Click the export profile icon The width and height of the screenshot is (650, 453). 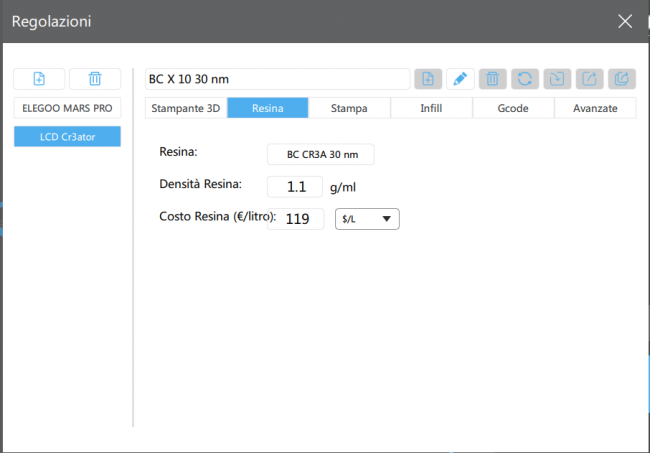[588, 79]
